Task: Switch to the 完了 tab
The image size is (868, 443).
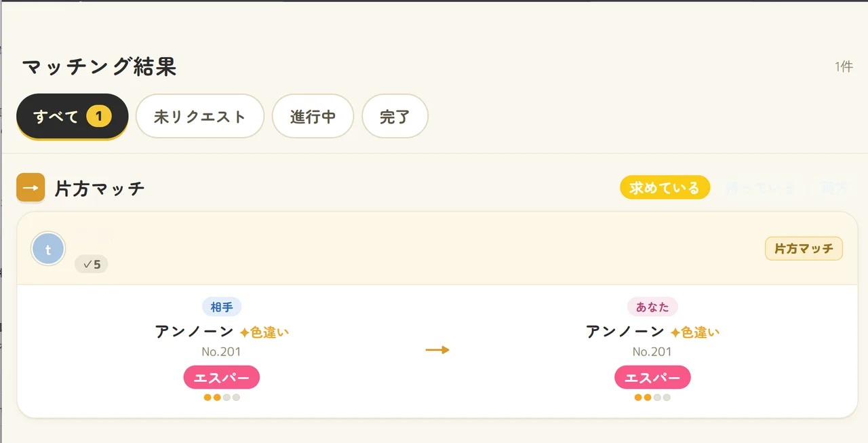Action: click(395, 116)
